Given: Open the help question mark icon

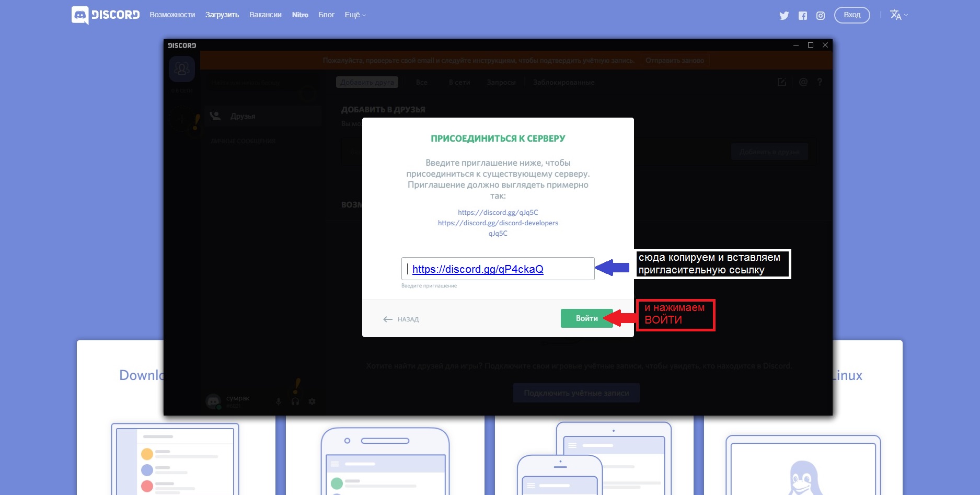Looking at the screenshot, I should 820,82.
